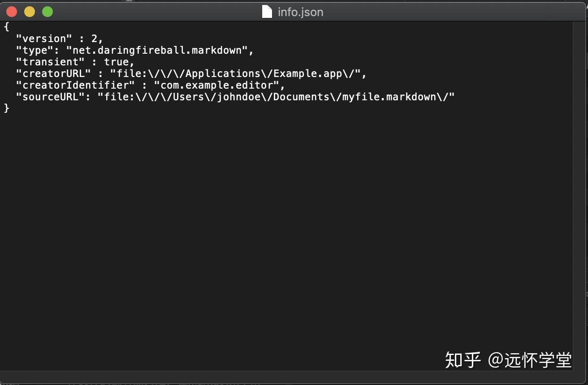588x385 pixels.
Task: Click the document proxy icon beside info.json title
Action: point(267,12)
